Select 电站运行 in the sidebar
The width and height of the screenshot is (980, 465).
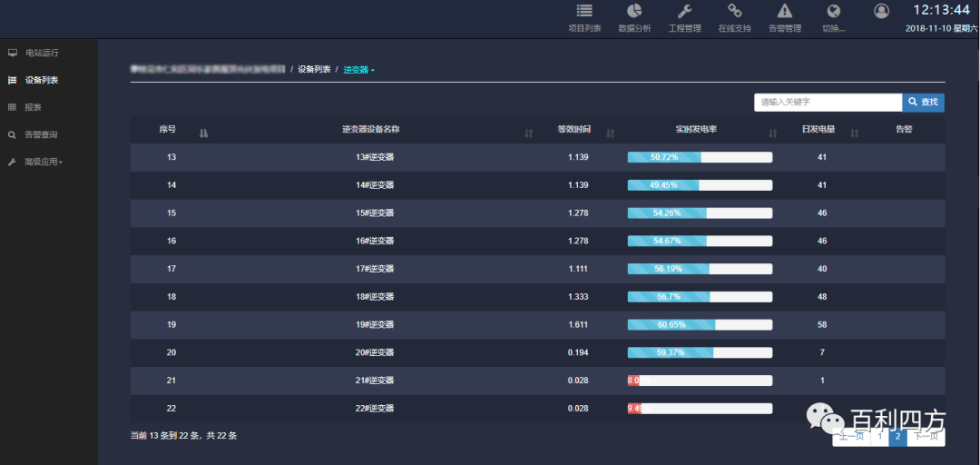point(41,53)
